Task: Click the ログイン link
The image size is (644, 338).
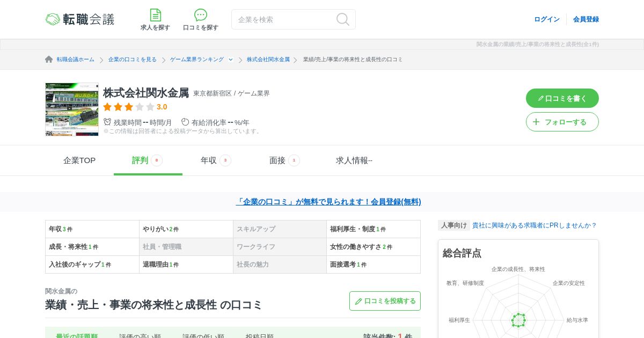Action: [x=547, y=19]
